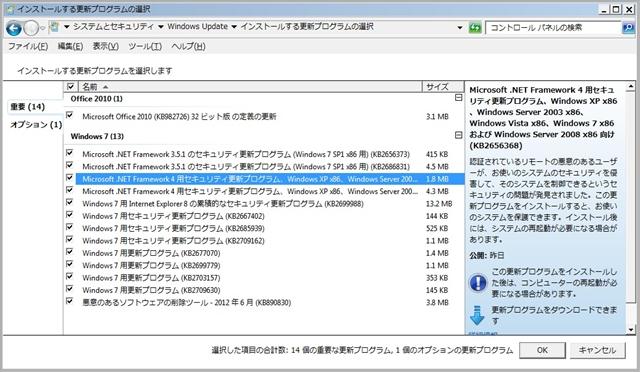Open the ヘルプ(H) menu
The width and height of the screenshot is (640, 372).
[x=188, y=47]
